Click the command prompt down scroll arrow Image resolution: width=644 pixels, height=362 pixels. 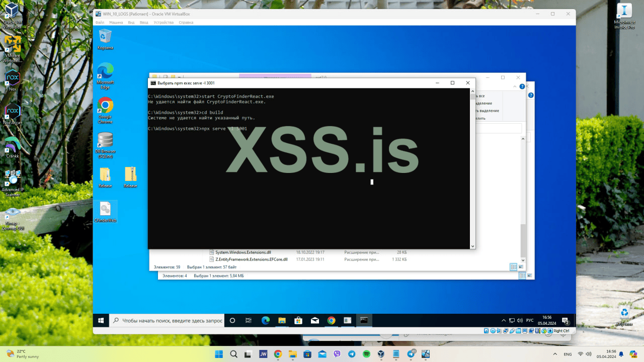[472, 246]
